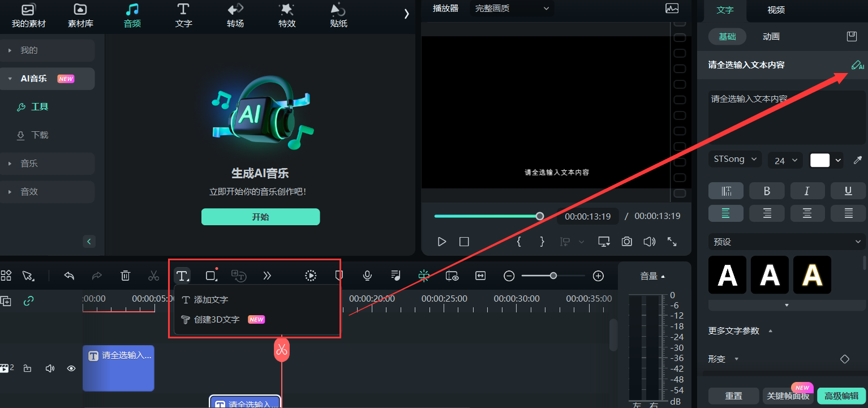This screenshot has width=868, height=408.
Task: Select the split scissors tool in timeline toolbar
Action: pos(153,276)
